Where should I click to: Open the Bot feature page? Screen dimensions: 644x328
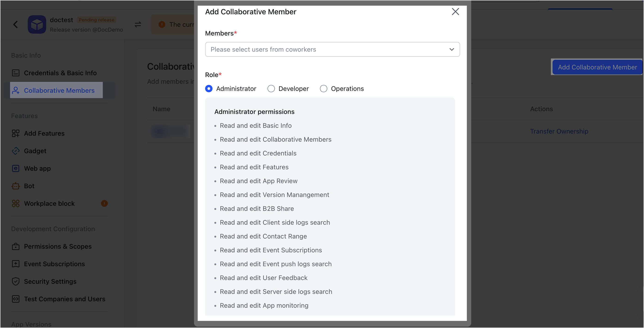[x=29, y=186]
